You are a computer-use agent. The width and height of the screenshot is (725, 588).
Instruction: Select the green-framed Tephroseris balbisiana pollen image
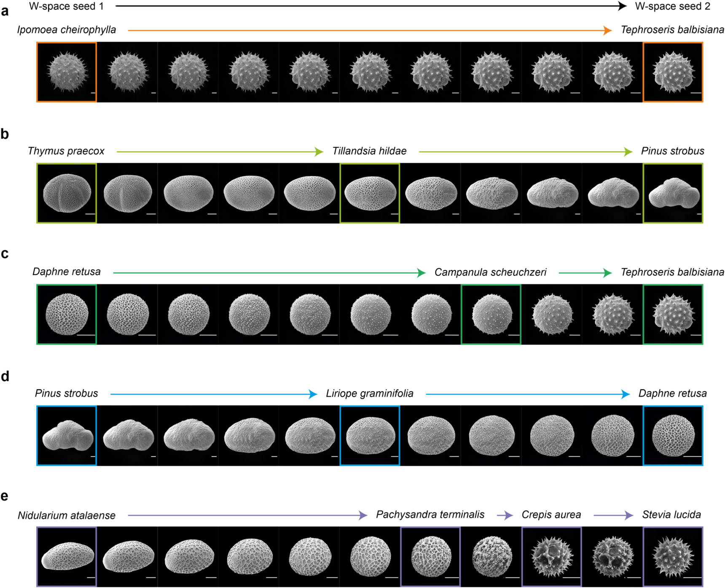coord(673,314)
